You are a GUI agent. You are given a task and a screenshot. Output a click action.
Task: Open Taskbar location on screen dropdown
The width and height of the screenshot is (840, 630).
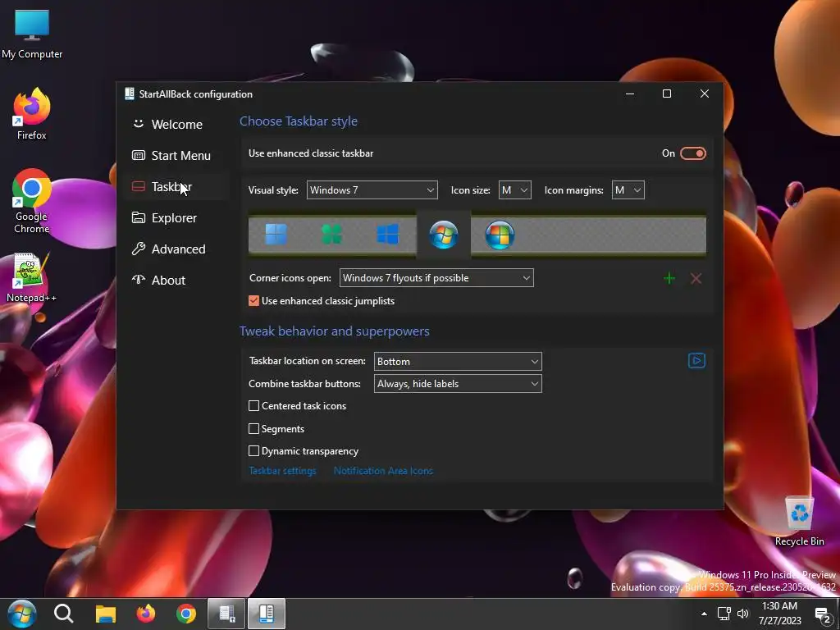[x=458, y=361]
